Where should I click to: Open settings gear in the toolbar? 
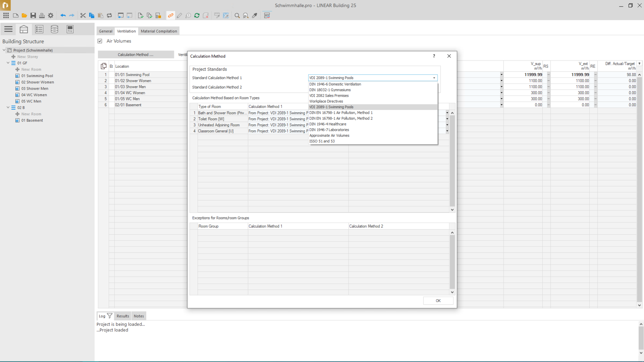[x=51, y=16]
